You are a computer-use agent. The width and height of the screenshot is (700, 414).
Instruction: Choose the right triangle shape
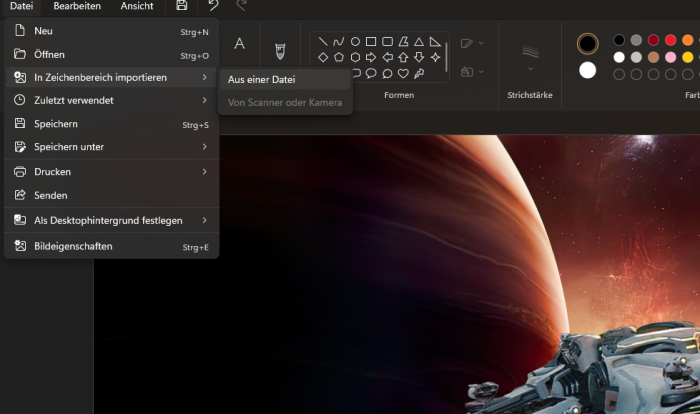[435, 42]
